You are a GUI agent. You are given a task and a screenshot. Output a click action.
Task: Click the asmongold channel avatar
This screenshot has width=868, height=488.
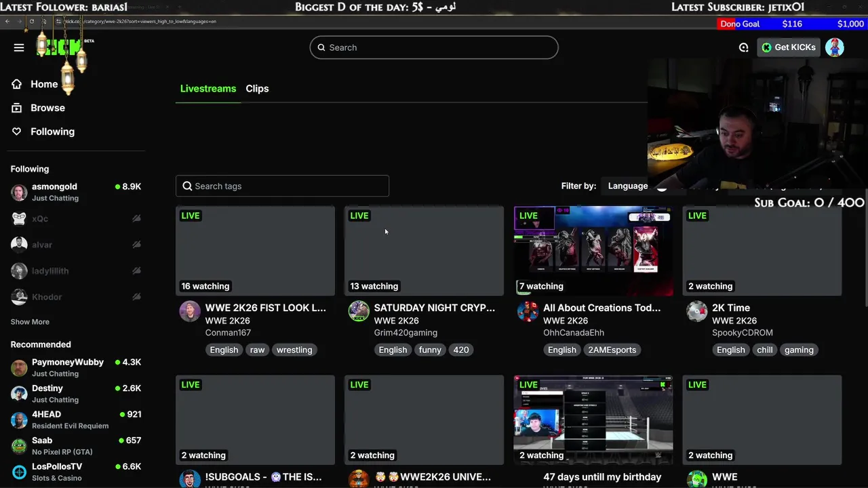(x=19, y=192)
